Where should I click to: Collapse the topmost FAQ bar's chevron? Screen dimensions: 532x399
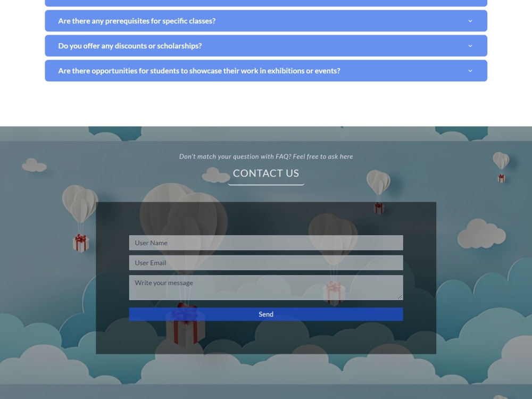pos(470,2)
